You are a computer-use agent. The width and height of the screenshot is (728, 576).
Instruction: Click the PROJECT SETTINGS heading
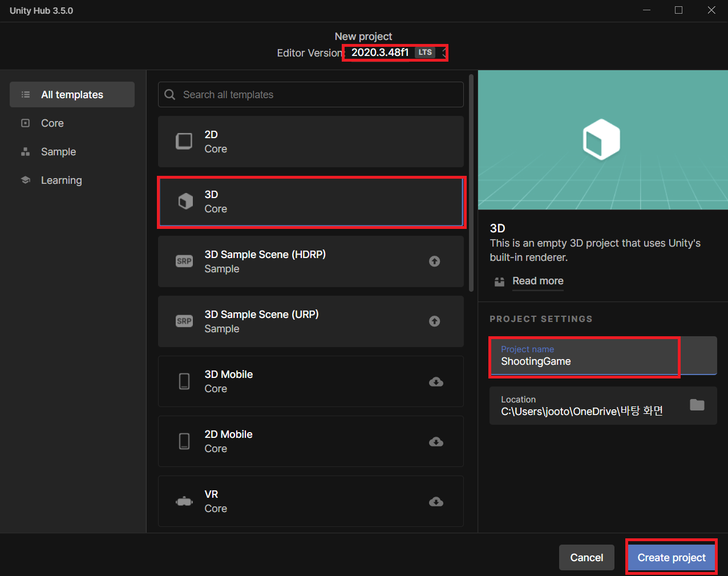click(x=541, y=319)
